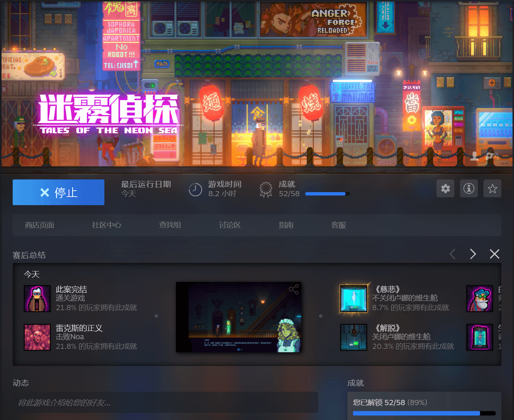Screen dimensions: 514x420
Task: Click the 最后运行日期 label
Action: 146,184
